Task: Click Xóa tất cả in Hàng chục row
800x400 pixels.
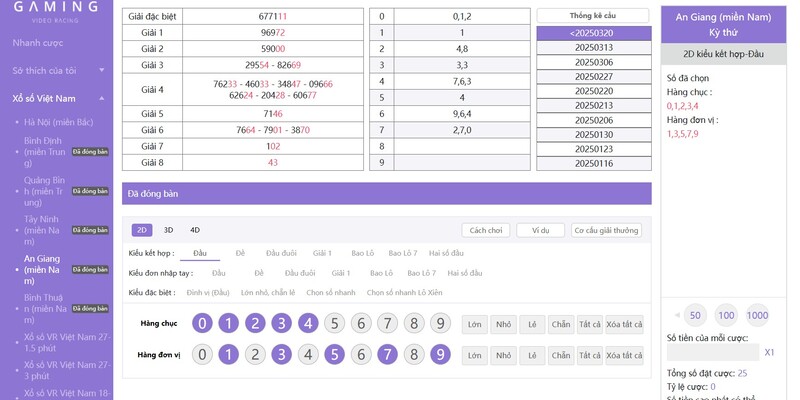Action: pyautogui.click(x=624, y=324)
